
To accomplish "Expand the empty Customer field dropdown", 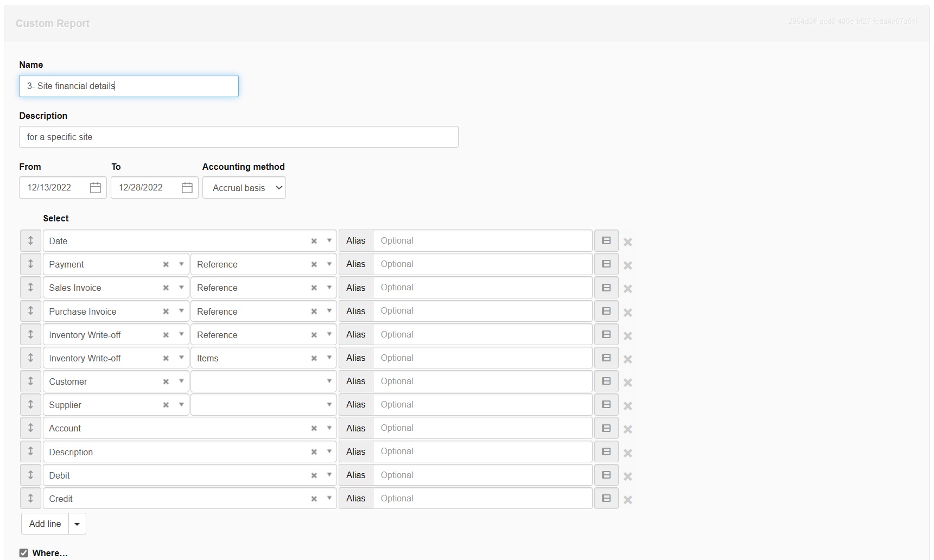I will (x=329, y=381).
